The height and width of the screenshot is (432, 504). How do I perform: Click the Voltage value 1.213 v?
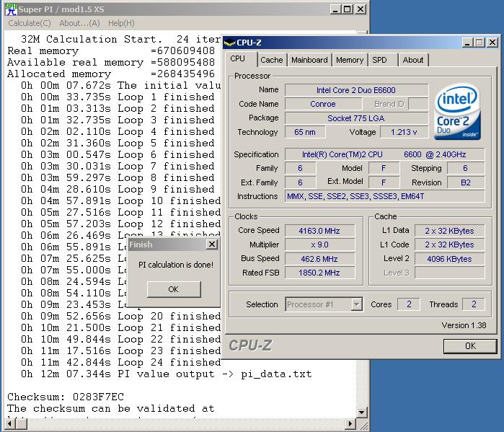404,132
